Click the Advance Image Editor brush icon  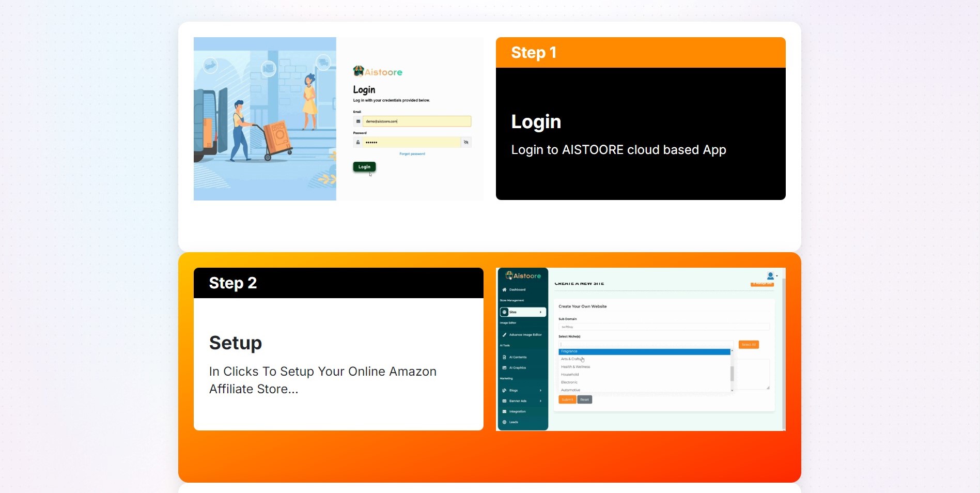504,335
